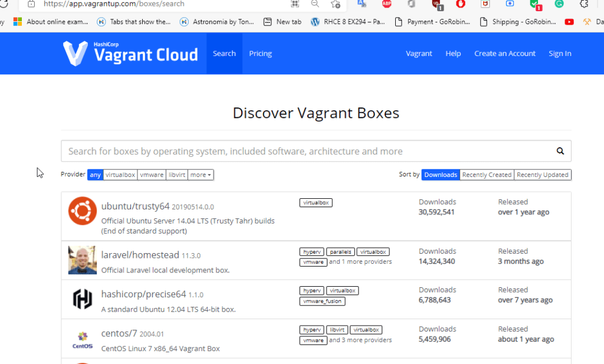
Task: Open the Help nav link
Action: [453, 54]
